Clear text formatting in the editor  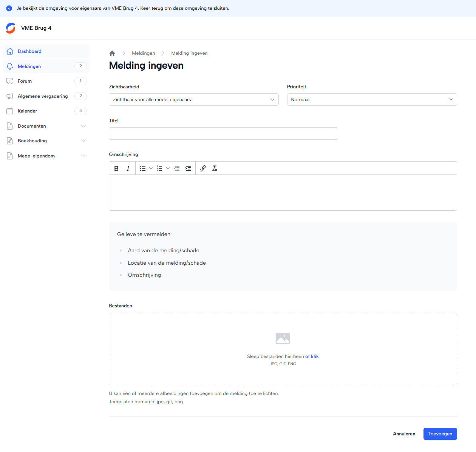[215, 168]
